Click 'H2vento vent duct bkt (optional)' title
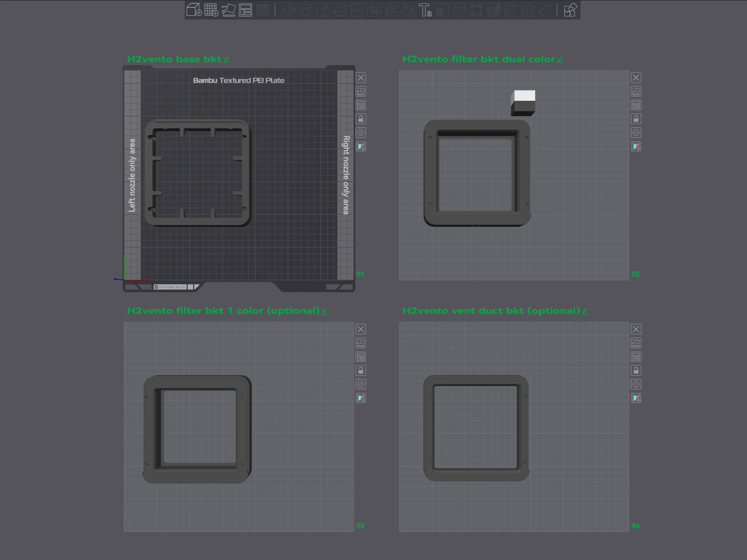Viewport: 747px width, 560px height. coord(491,311)
